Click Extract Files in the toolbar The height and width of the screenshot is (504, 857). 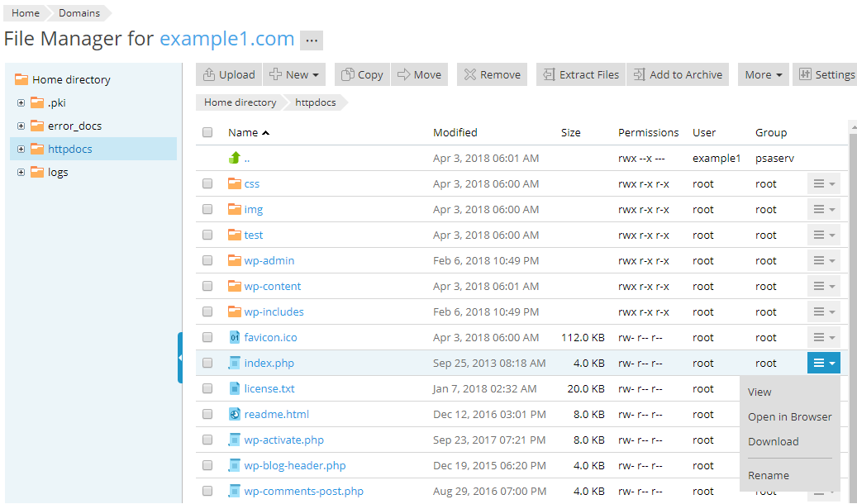(x=581, y=74)
